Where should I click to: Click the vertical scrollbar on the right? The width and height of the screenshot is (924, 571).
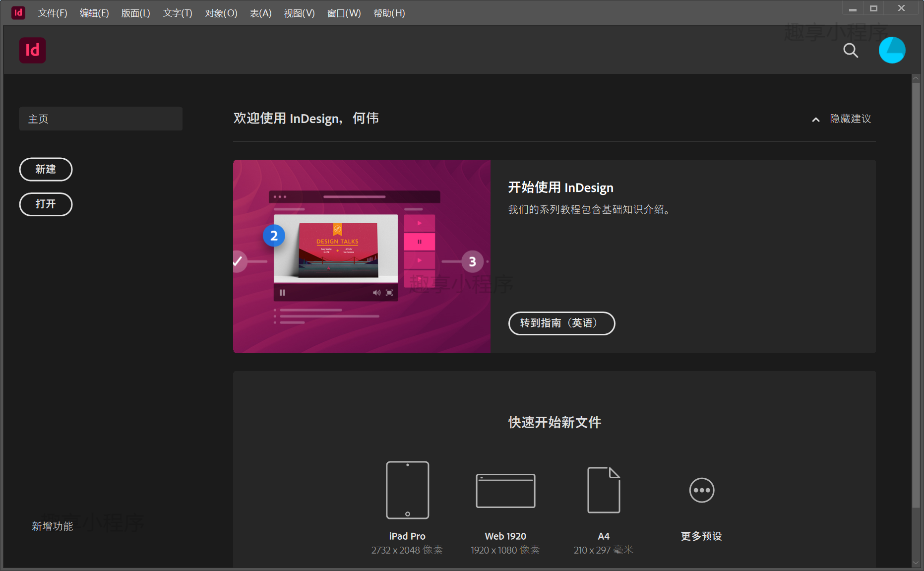pos(916,295)
